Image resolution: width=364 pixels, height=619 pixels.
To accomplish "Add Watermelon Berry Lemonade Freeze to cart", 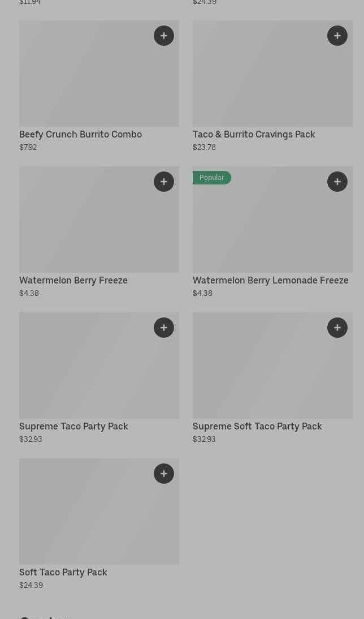I will (x=337, y=182).
